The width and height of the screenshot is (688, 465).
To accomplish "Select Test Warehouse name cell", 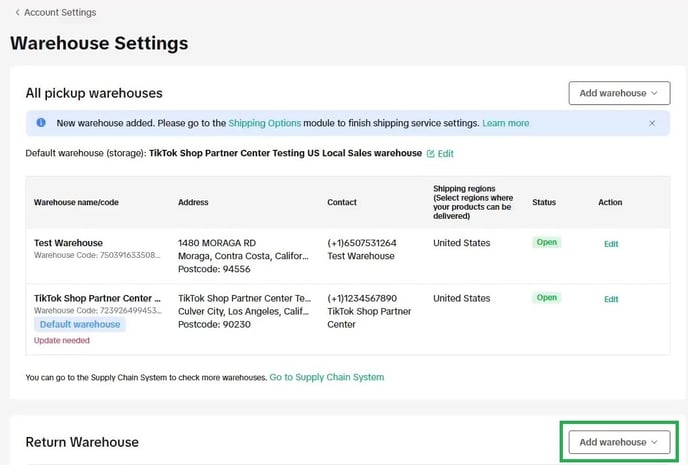I will click(x=68, y=243).
